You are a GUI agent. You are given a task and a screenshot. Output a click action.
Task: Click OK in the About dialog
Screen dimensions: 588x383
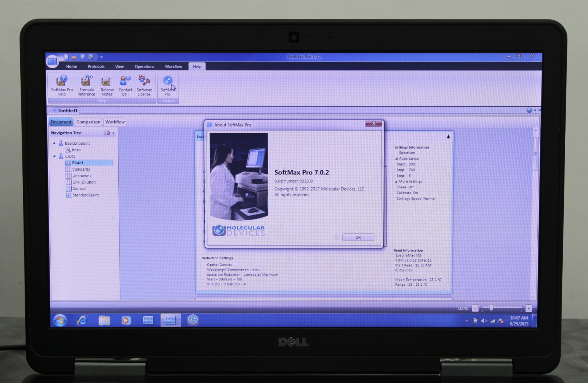pos(358,237)
